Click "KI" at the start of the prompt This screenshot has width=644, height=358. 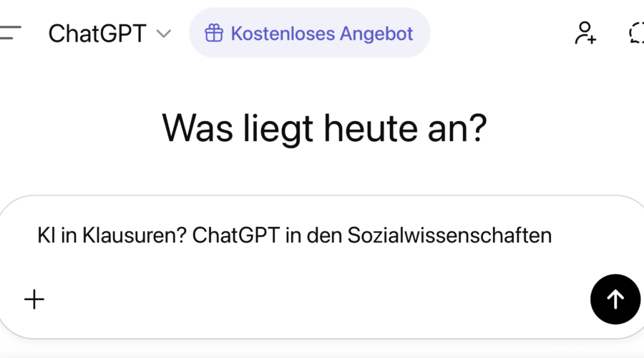(x=47, y=236)
